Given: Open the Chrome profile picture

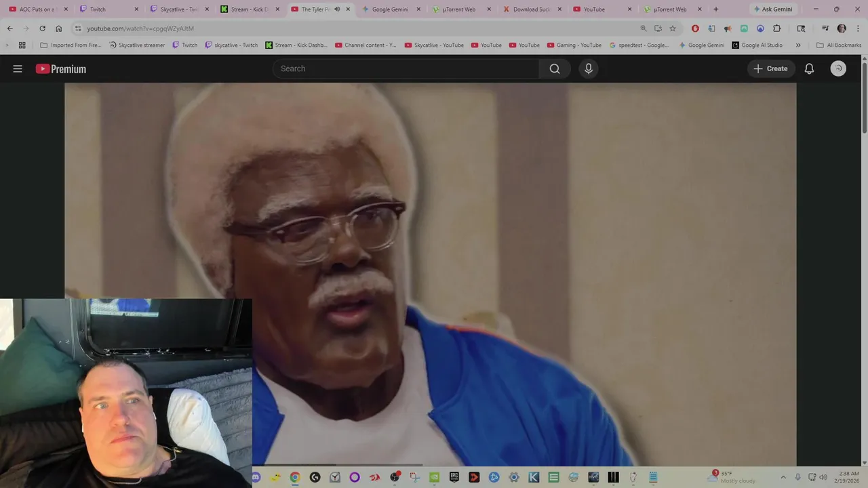Looking at the screenshot, I should 842,28.
